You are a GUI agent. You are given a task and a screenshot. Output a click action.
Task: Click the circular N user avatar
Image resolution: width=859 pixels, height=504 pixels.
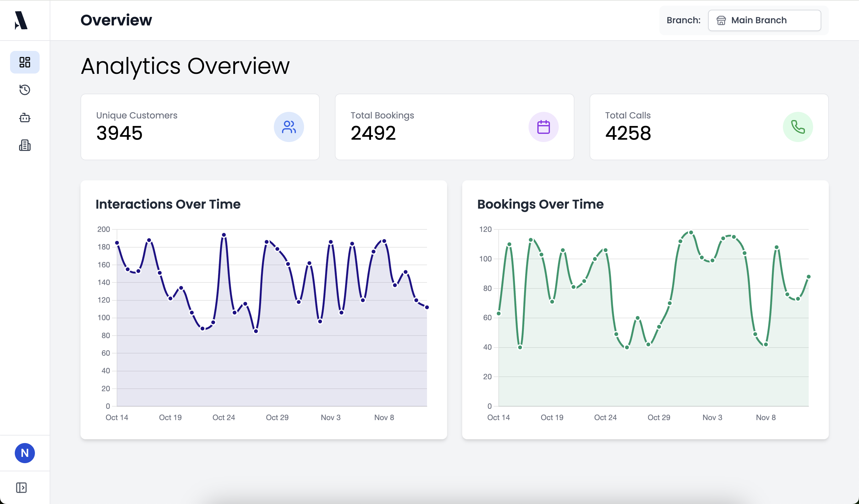[25, 453]
